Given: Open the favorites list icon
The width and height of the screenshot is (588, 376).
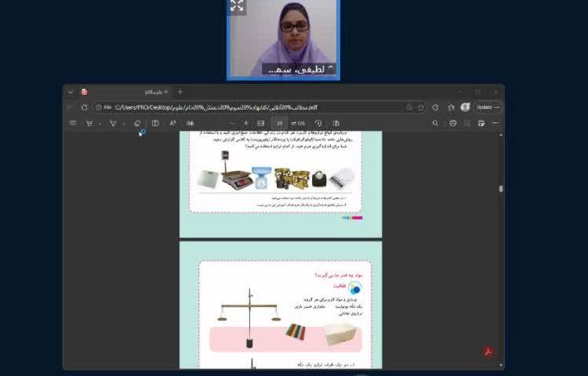Looking at the screenshot, I should [x=451, y=107].
